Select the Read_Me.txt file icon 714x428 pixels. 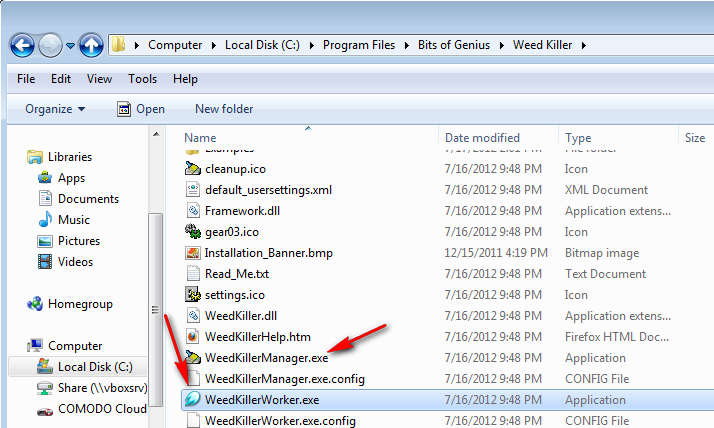point(193,274)
